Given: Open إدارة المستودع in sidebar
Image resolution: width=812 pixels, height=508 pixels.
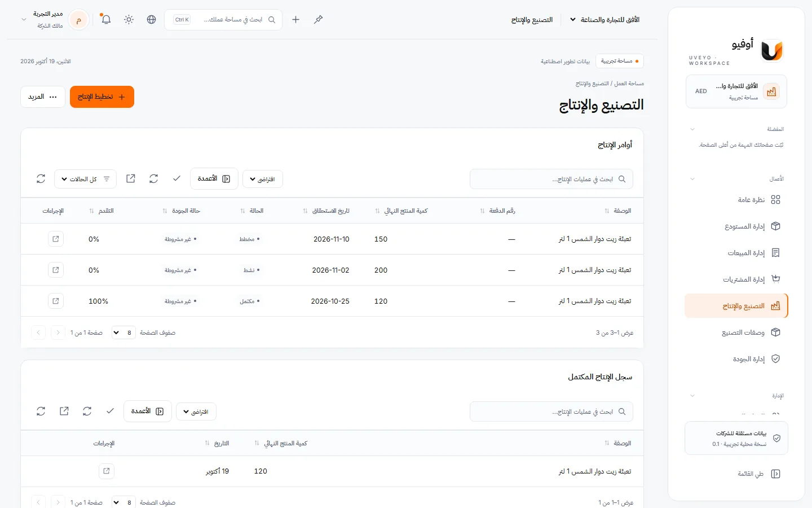Looking at the screenshot, I should click(736, 226).
